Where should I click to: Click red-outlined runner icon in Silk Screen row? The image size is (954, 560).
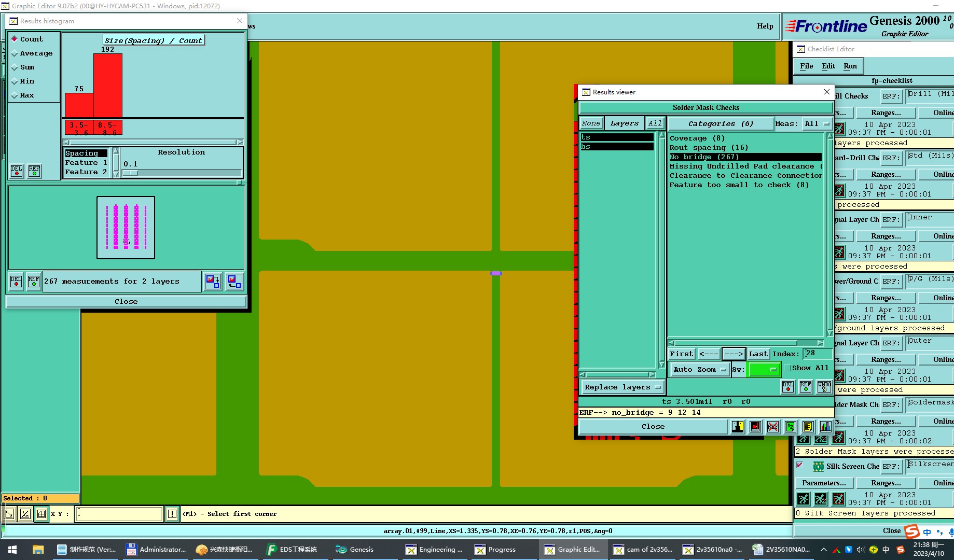click(x=839, y=499)
